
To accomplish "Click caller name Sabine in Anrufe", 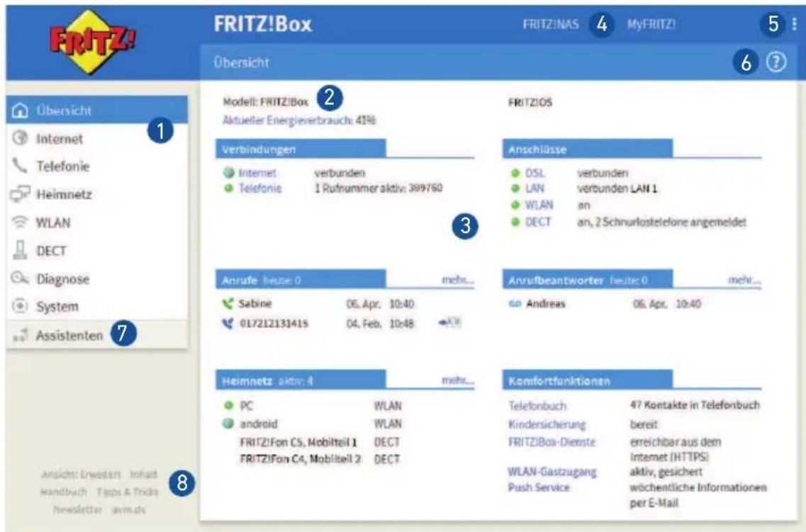I will (255, 303).
